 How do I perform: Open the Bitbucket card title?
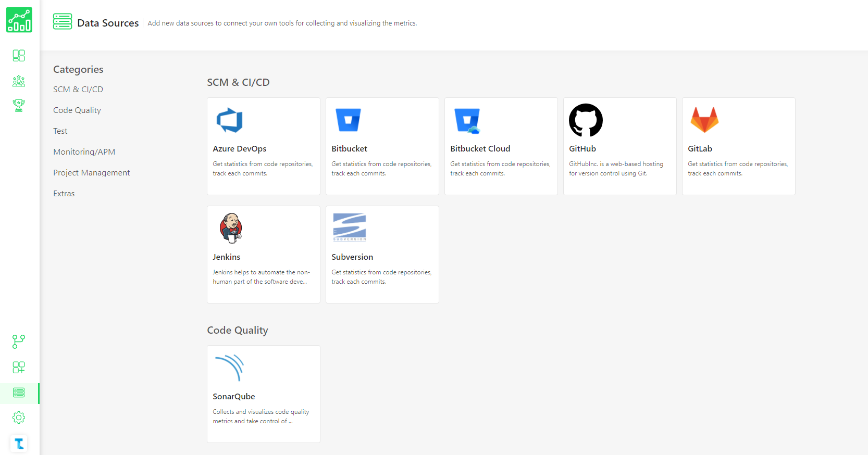[x=350, y=149]
